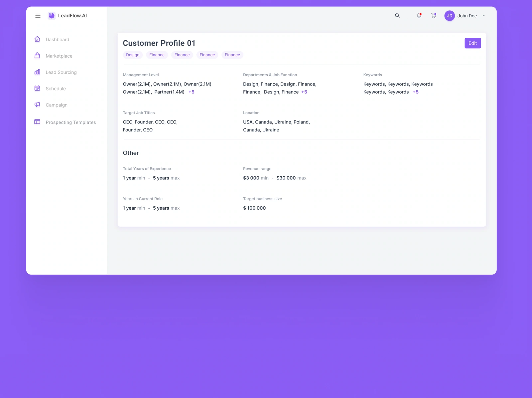Viewport: 532px width, 398px height.
Task: Open the hamburger menu icon
Action: click(x=38, y=16)
